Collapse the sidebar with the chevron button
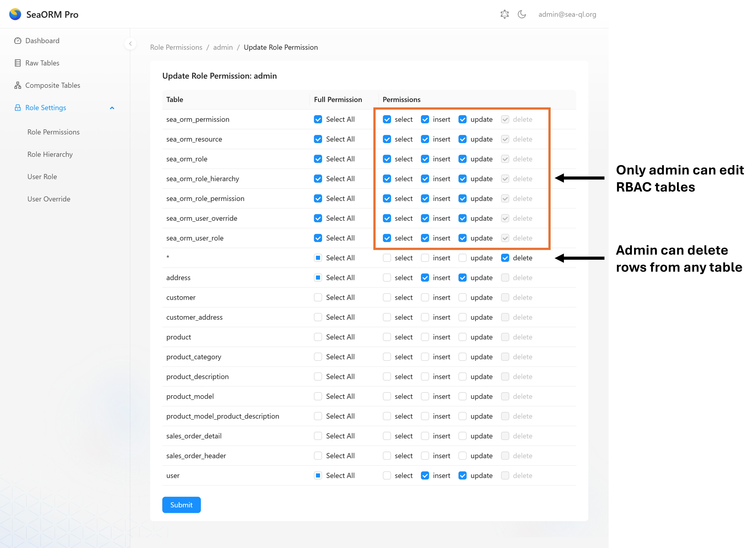 coord(130,44)
